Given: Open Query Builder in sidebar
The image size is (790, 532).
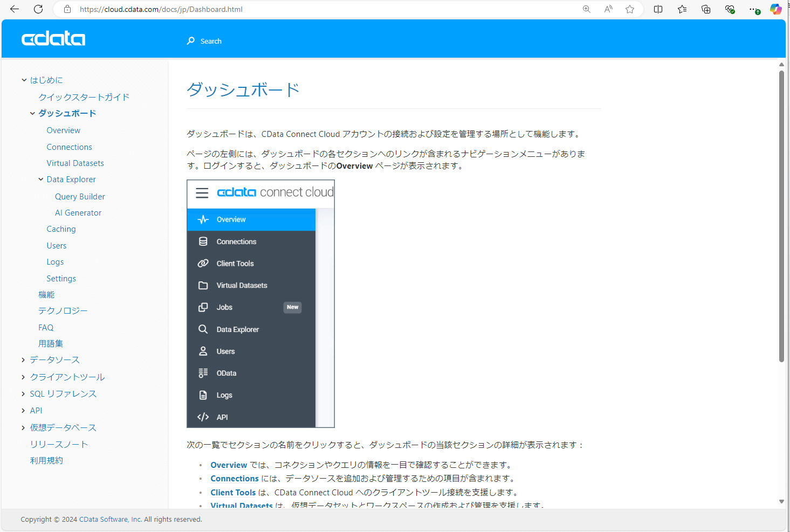Looking at the screenshot, I should 80,197.
